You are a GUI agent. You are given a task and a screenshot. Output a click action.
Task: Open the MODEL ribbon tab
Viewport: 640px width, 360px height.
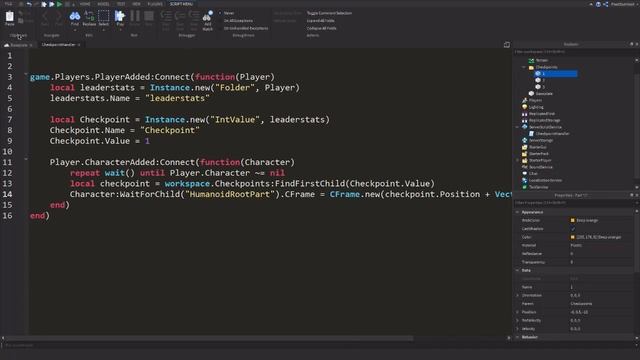click(x=103, y=4)
